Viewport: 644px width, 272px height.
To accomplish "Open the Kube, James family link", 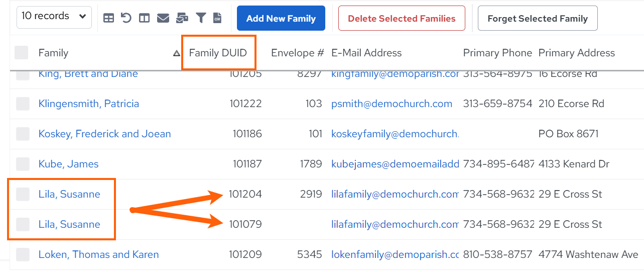I will pyautogui.click(x=68, y=164).
